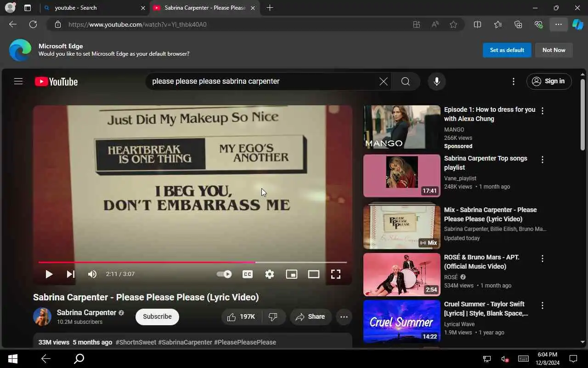The image size is (588, 368).
Task: Play the paused video
Action: (x=49, y=274)
